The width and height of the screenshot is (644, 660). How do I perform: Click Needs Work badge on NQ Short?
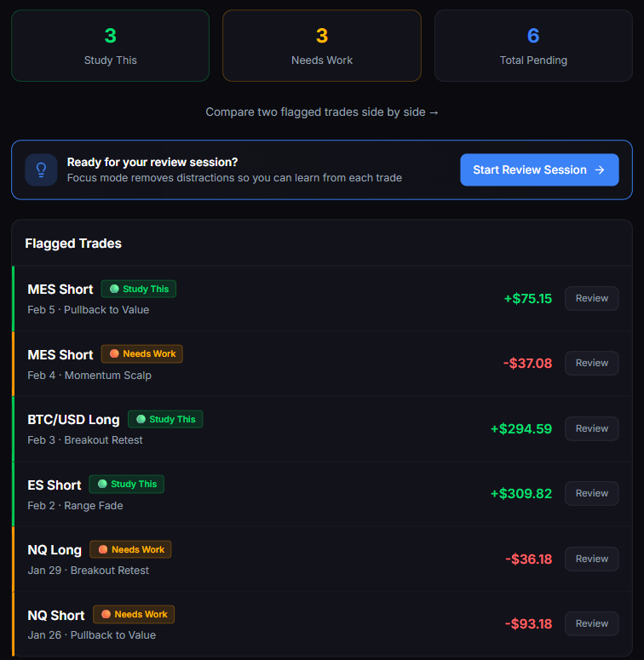(x=134, y=614)
